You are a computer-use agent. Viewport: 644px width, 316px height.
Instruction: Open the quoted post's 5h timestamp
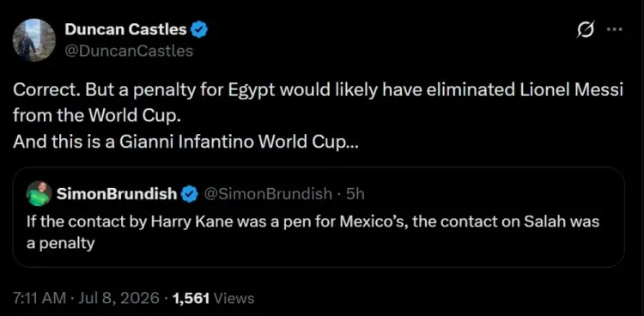click(355, 193)
